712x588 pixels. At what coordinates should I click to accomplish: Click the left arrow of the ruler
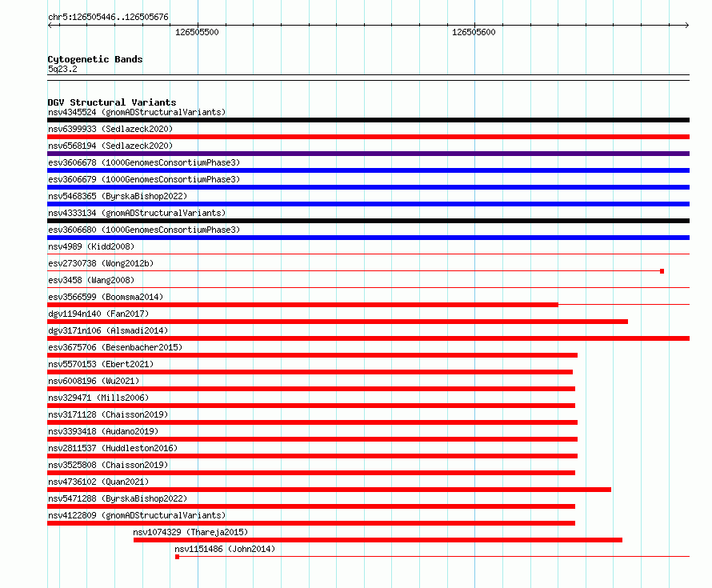pos(50,26)
